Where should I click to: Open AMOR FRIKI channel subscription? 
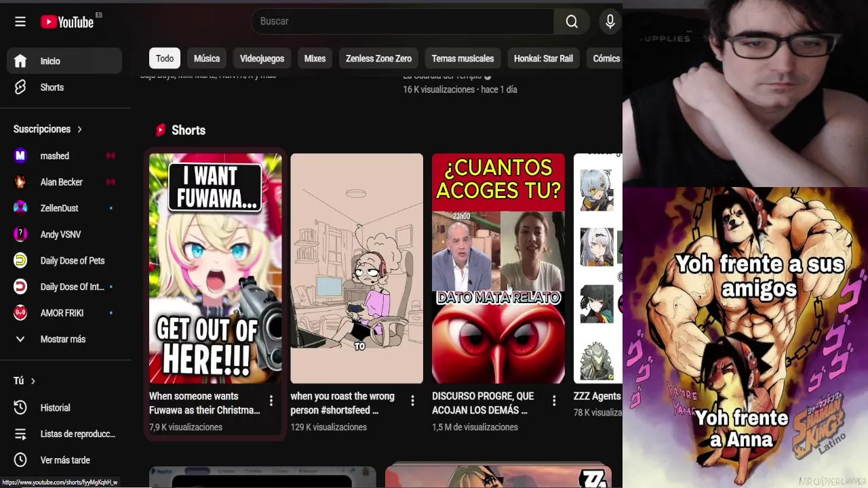pyautogui.click(x=64, y=313)
